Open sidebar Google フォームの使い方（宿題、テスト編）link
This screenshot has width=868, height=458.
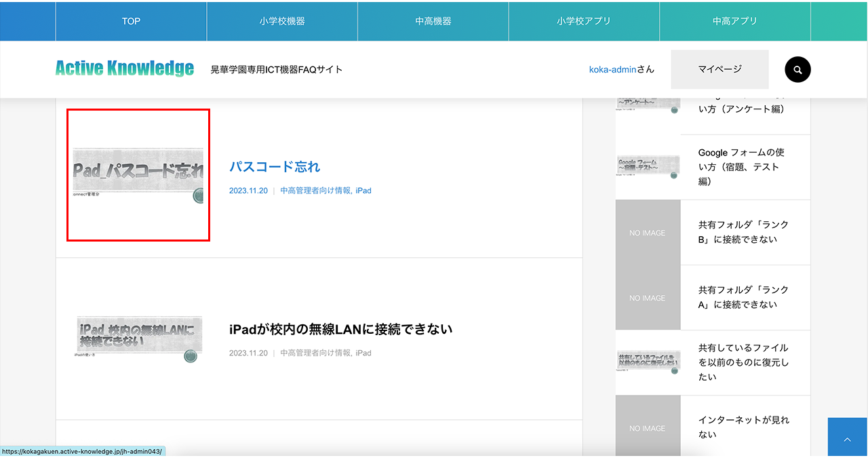click(x=741, y=167)
